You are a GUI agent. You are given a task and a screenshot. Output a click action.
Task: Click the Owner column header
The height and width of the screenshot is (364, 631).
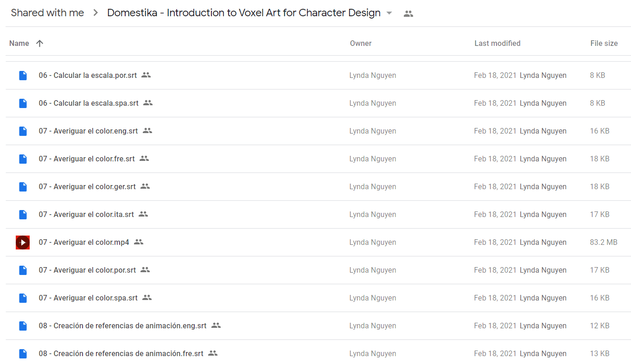[361, 43]
